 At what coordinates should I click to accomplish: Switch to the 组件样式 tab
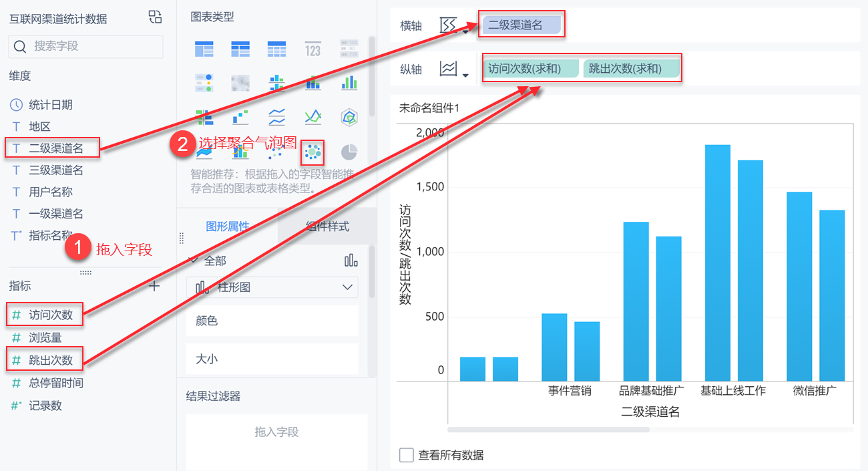tap(327, 226)
